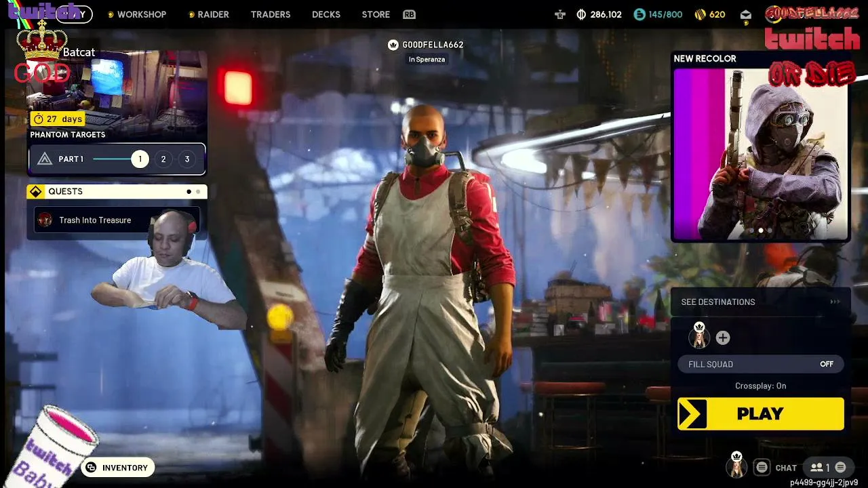Viewport: 868px width, 488px height.
Task: Open the Quests header
Action: point(117,192)
